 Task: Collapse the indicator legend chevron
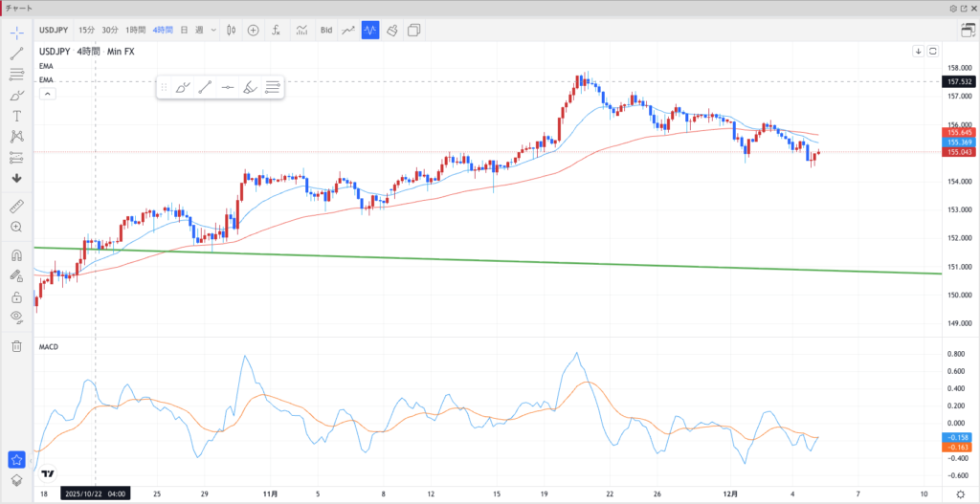[47, 94]
